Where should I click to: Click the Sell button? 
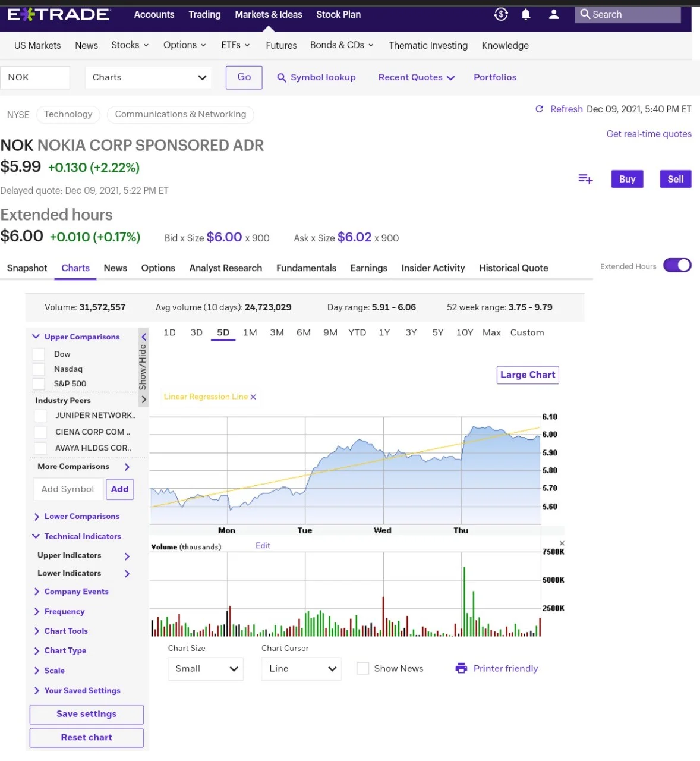[x=676, y=179]
